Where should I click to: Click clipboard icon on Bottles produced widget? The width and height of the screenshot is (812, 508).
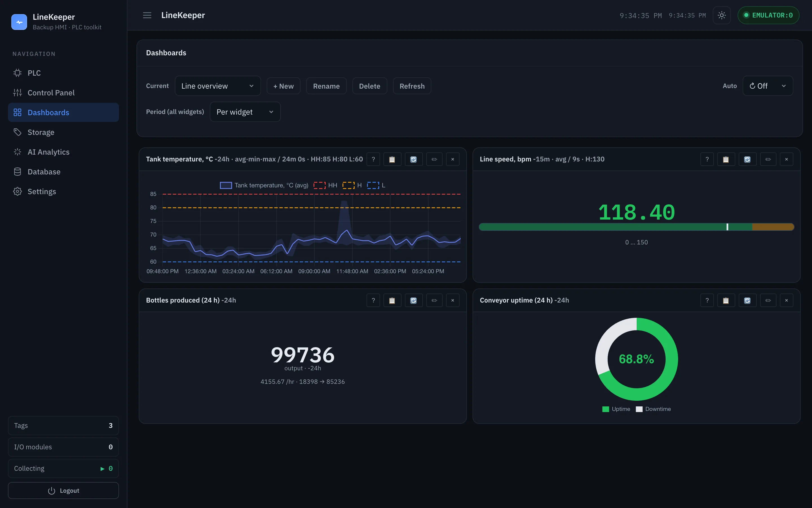(x=392, y=300)
